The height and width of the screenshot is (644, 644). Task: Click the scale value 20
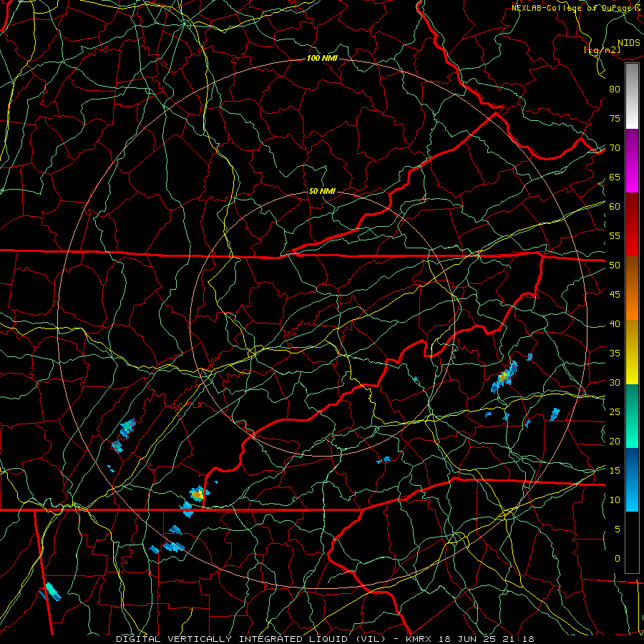(615, 441)
